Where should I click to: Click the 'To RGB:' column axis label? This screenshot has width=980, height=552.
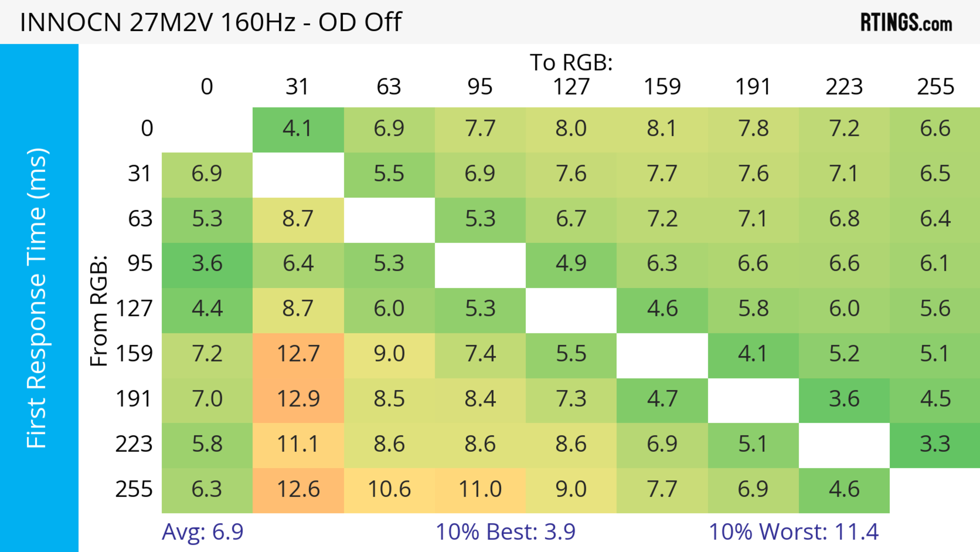click(571, 62)
